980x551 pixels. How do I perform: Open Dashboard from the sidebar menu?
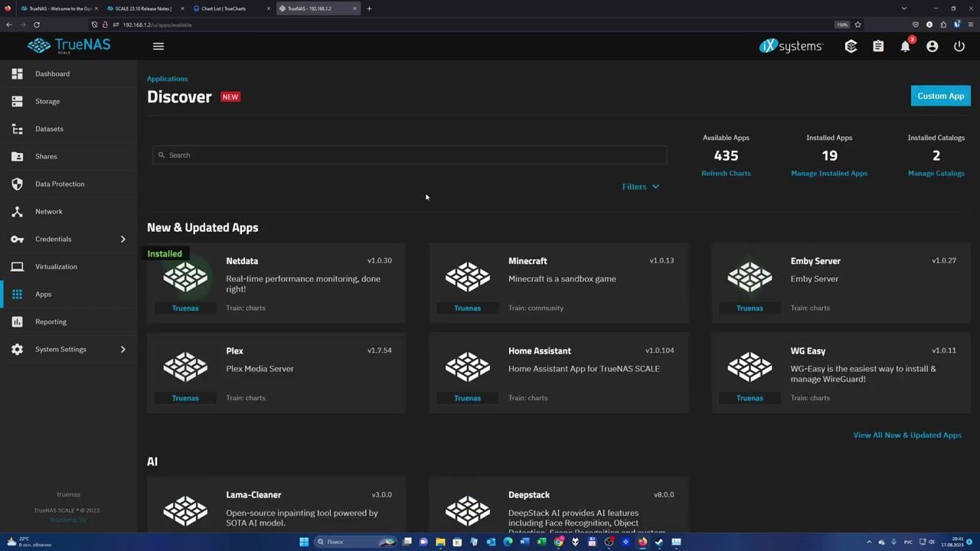coord(52,73)
